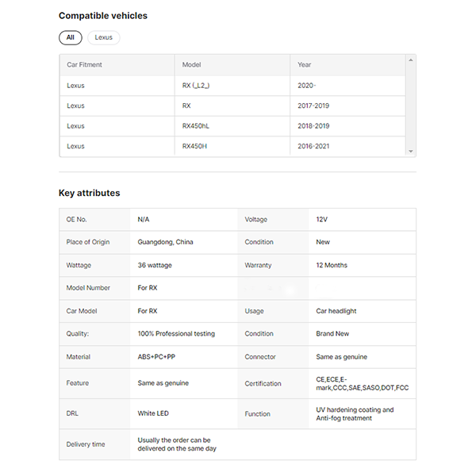Click the Compatible vehicles heading

tap(103, 15)
